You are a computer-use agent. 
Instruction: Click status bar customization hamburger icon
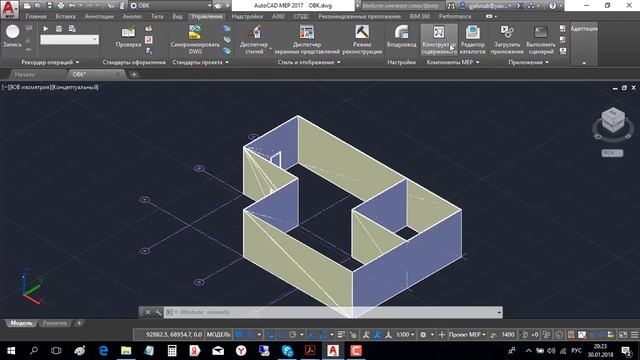634,335
